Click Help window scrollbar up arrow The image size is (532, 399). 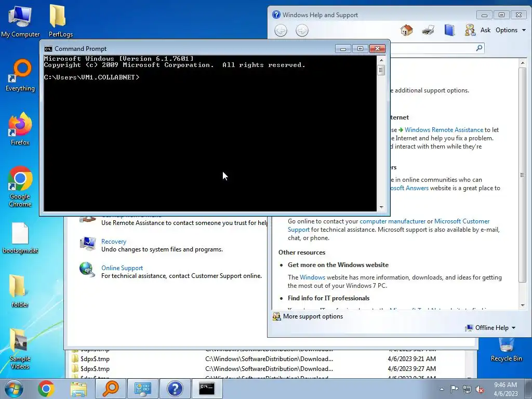(x=523, y=63)
